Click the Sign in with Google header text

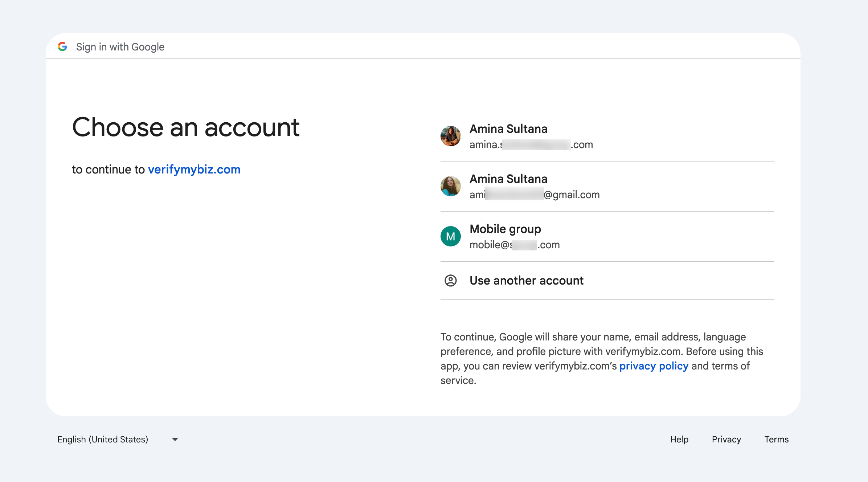pos(120,47)
